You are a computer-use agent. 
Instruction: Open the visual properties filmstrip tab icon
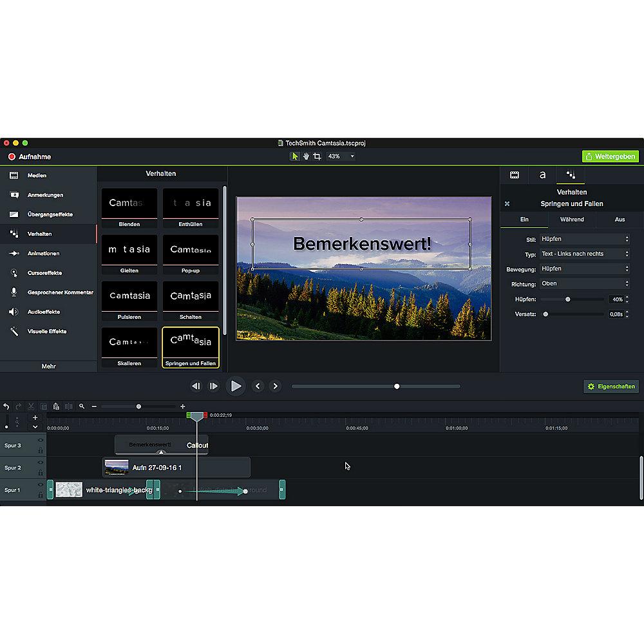tap(515, 175)
